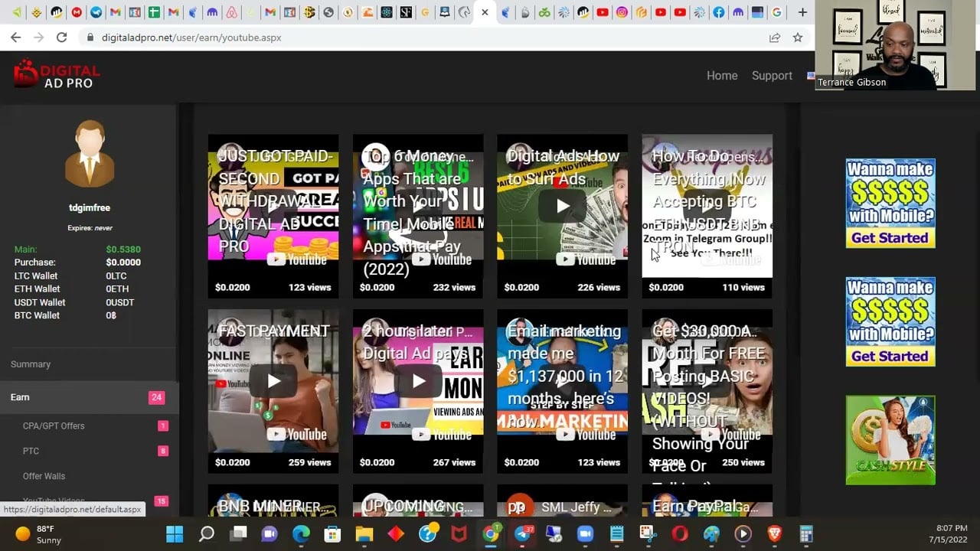The image size is (980, 551).
Task: Click the Digital Ad Pro logo
Action: pos(57,74)
